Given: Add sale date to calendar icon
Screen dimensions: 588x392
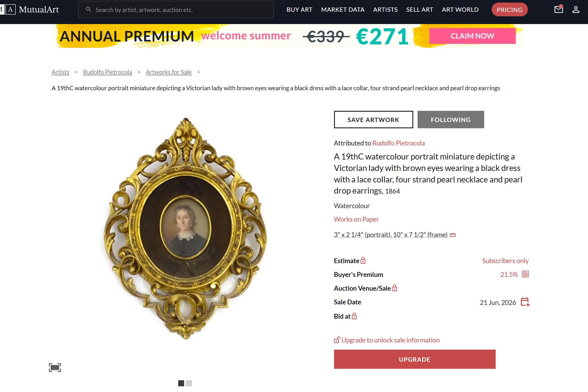Looking at the screenshot, I should 525,302.
